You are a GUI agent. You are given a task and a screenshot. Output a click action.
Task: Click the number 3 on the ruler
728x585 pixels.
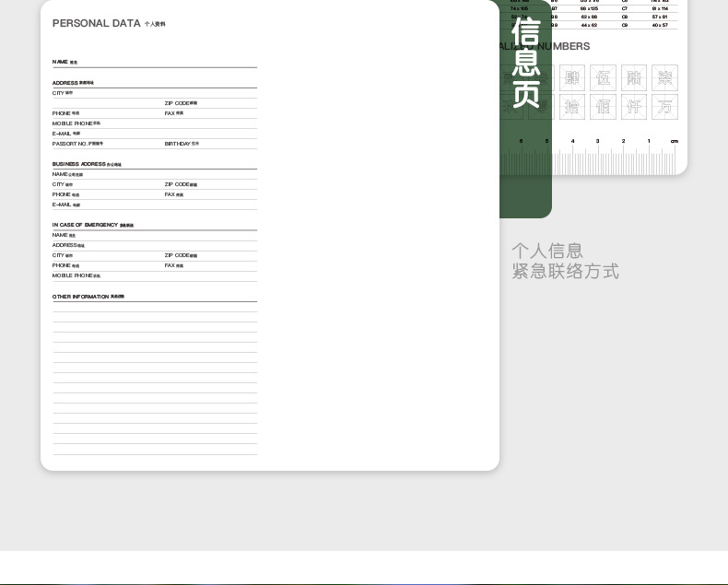[x=597, y=141]
